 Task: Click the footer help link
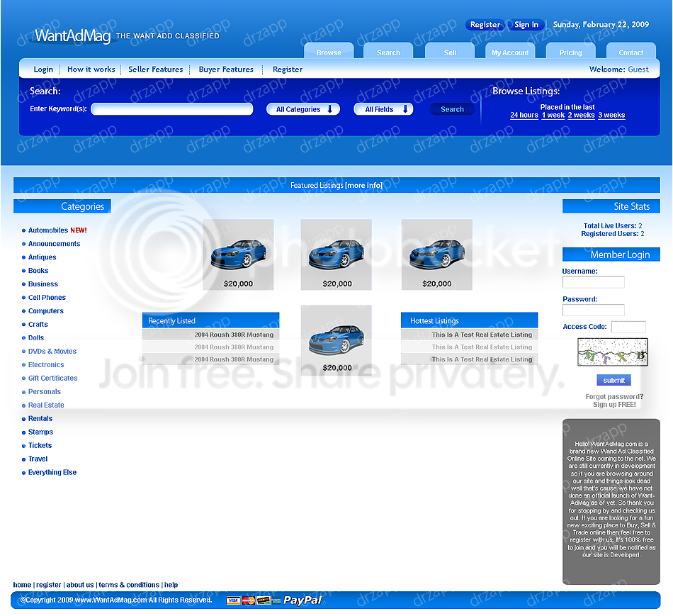click(171, 585)
